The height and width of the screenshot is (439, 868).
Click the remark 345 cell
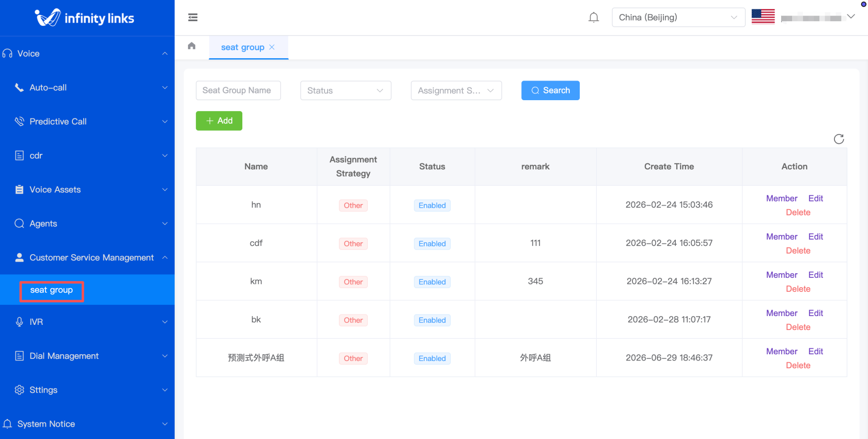tap(535, 281)
